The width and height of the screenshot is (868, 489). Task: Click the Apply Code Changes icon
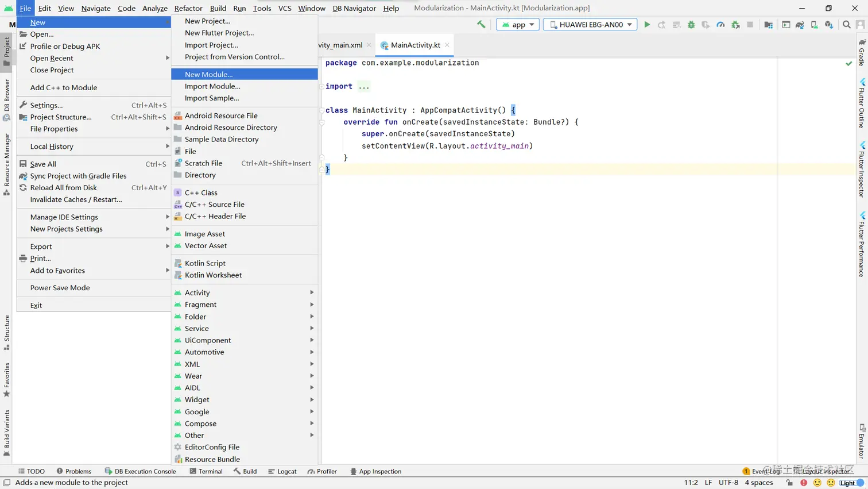click(676, 25)
